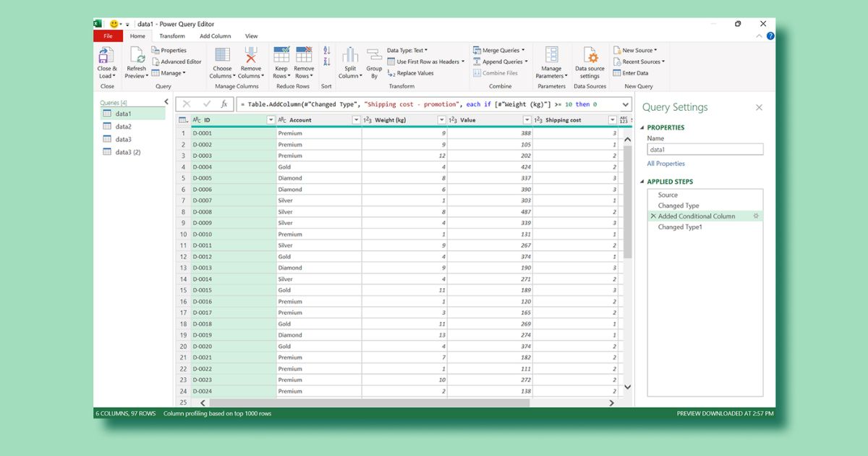Collapse the APPLIED STEPS section
Image resolution: width=868 pixels, height=456 pixels.
pyautogui.click(x=642, y=182)
